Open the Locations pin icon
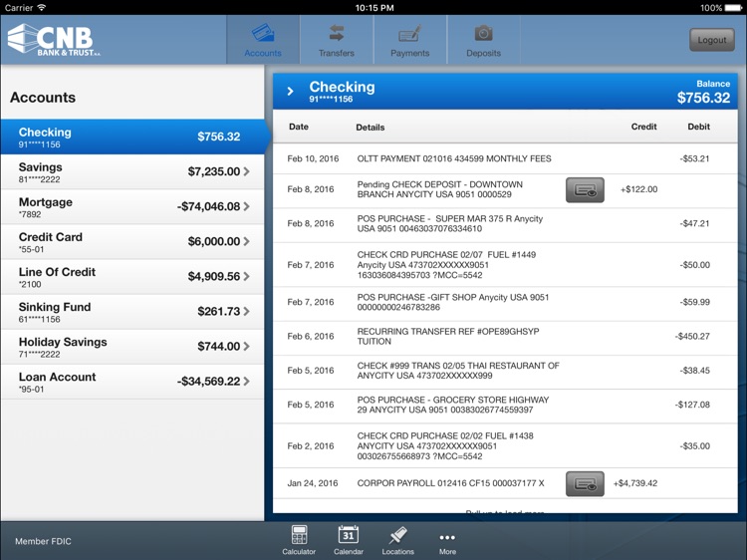747x560 pixels. tap(397, 535)
